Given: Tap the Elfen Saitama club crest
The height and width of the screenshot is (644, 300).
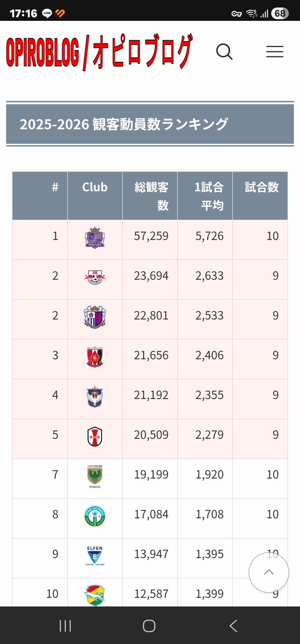Looking at the screenshot, I should pos(95,556).
